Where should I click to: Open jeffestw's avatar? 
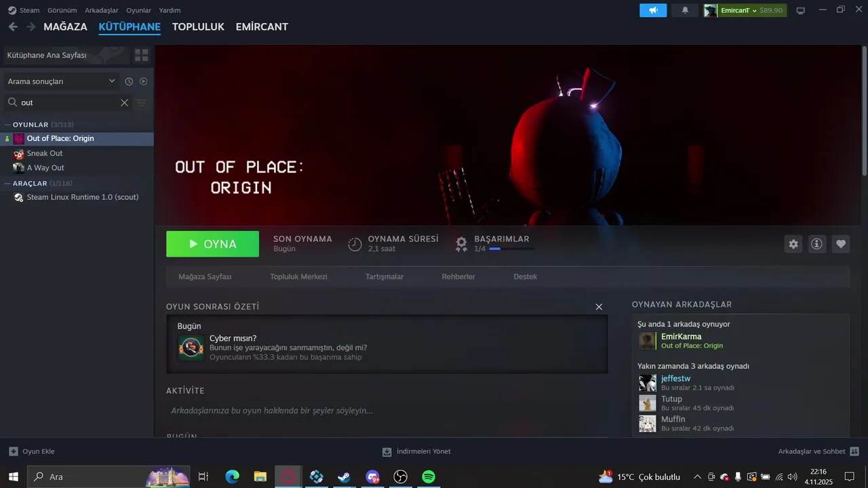coord(648,383)
